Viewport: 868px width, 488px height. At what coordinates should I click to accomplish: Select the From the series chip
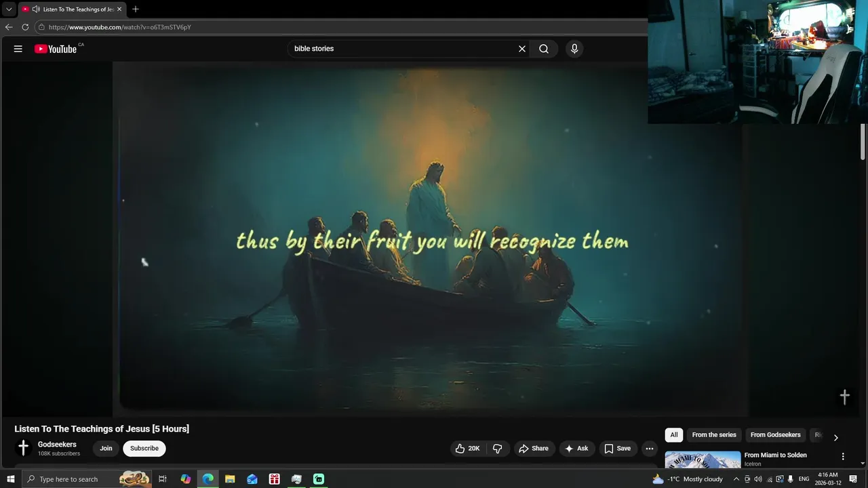(x=714, y=435)
